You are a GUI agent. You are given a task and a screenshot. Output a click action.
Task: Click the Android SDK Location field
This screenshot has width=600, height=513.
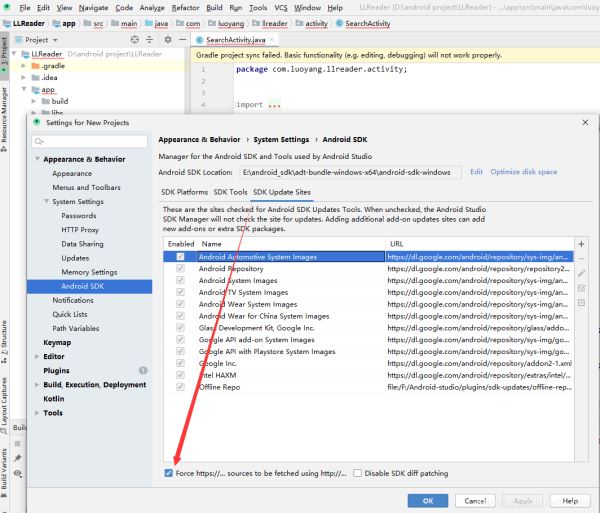coord(350,172)
